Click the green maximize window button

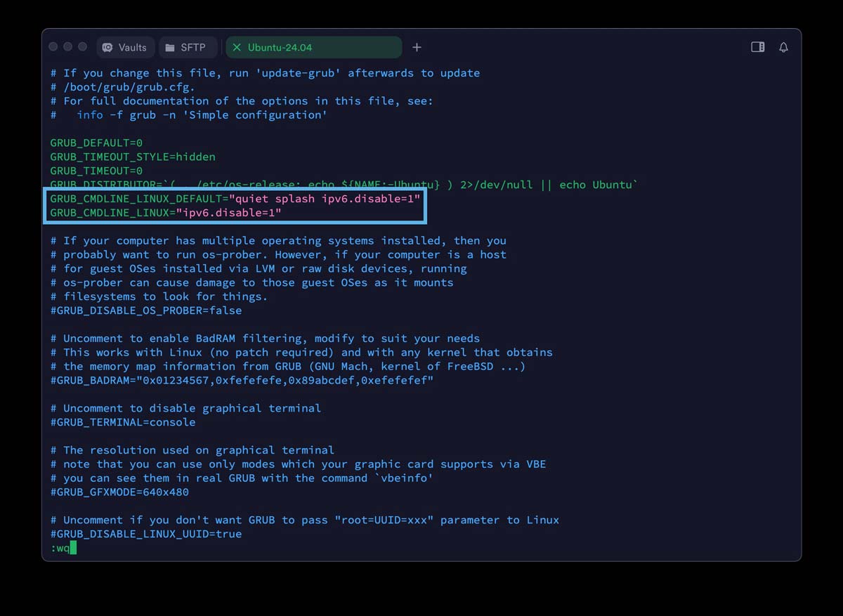tap(82, 46)
